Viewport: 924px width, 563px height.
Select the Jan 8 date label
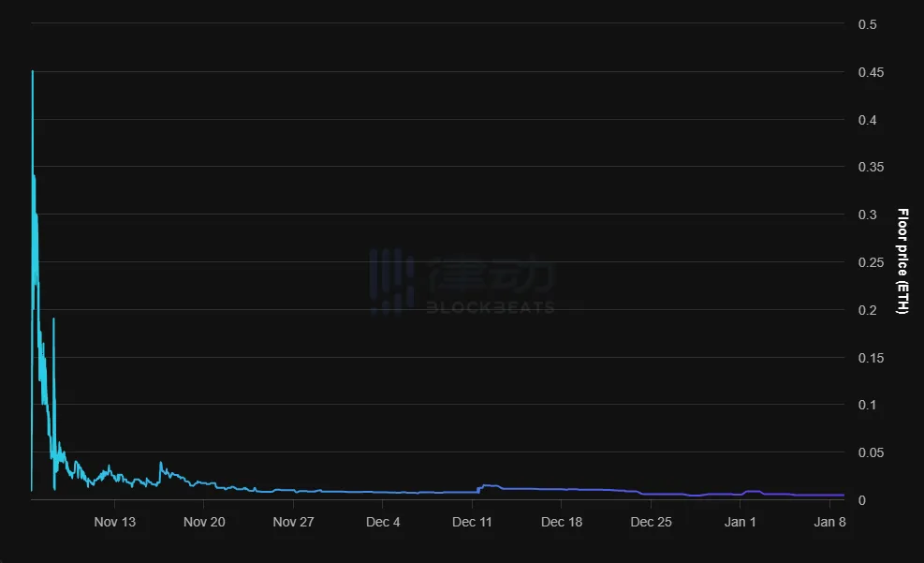pos(828,522)
